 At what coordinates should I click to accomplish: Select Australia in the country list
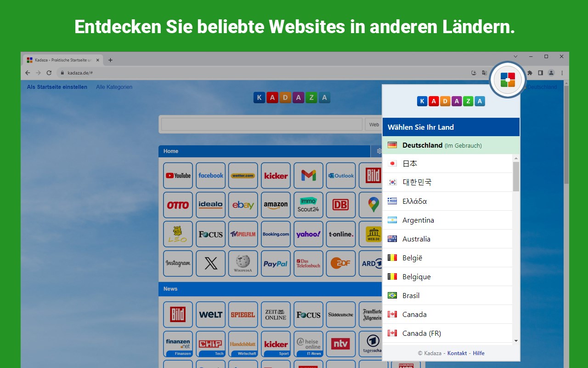[447, 239]
